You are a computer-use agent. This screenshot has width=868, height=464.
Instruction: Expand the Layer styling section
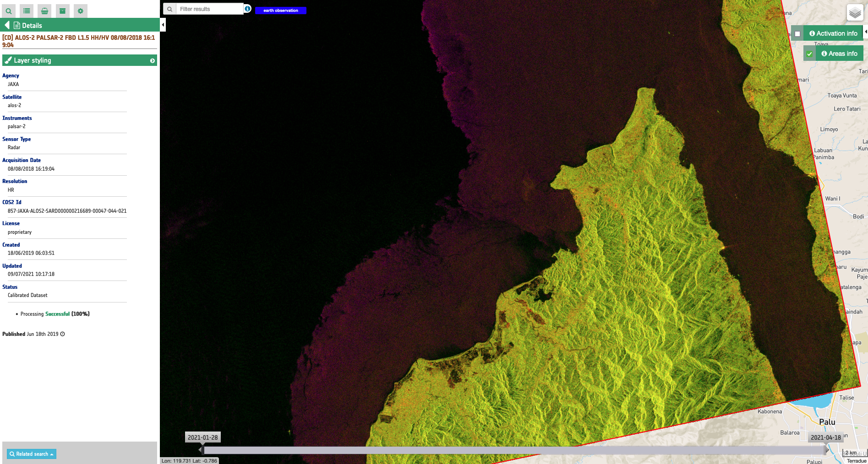(153, 60)
